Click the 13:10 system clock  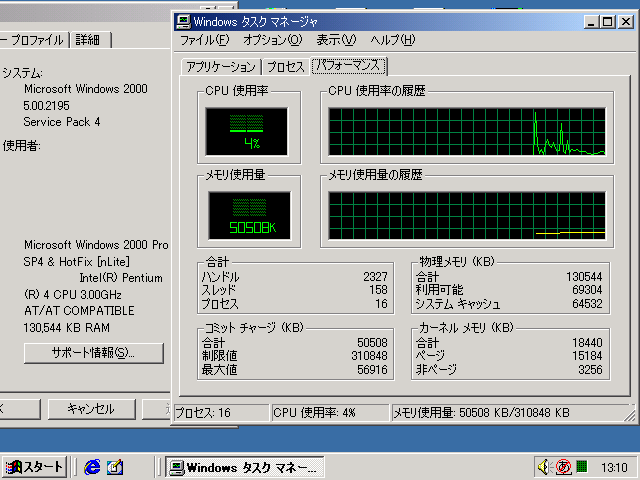pyautogui.click(x=614, y=467)
